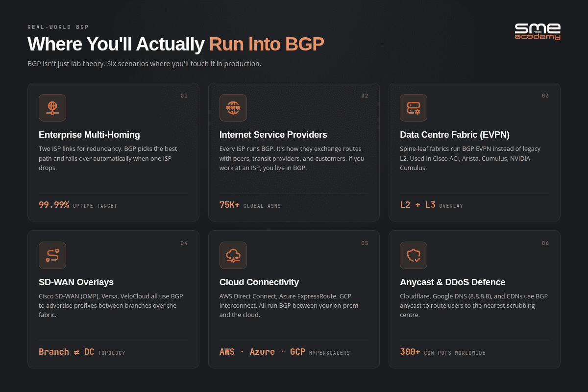Click the cloud icon for Cloud Connectivity
The height and width of the screenshot is (392, 588).
coord(233,255)
